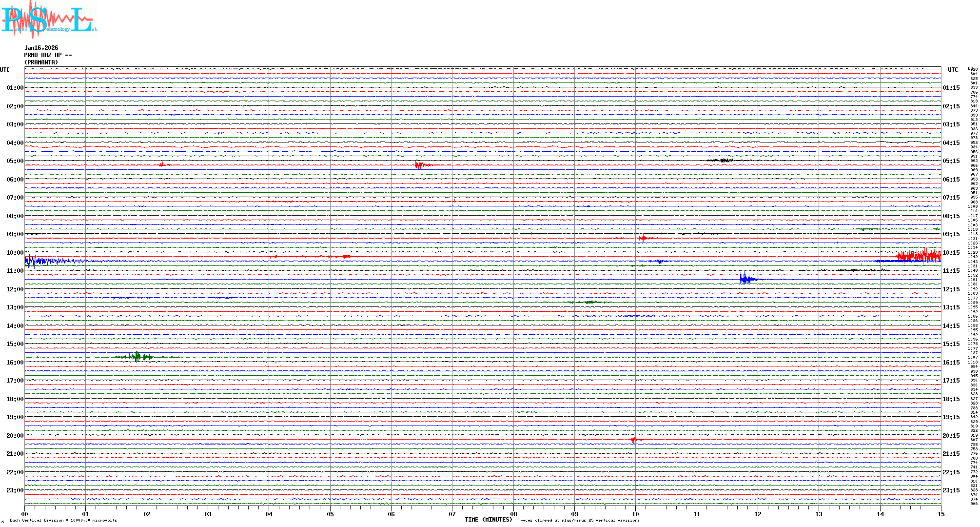The height and width of the screenshot is (527, 980).
Task: Click the red burst near minute 06
Action: coord(419,165)
